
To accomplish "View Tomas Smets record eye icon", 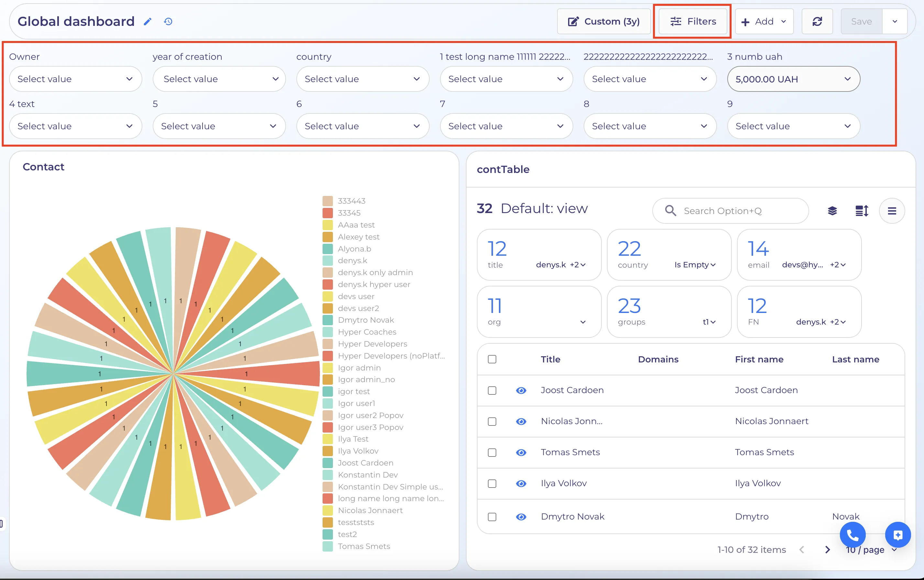I will [x=521, y=452].
